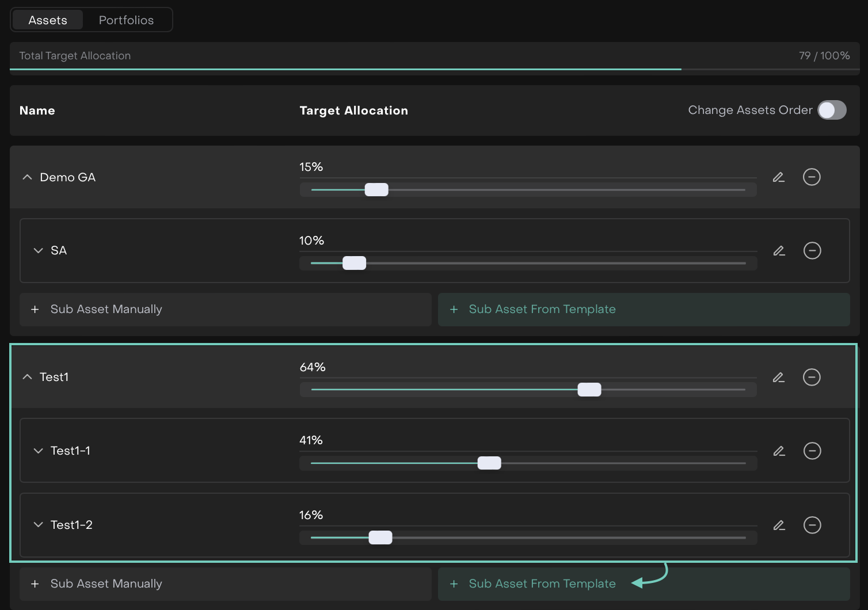Click the edit pencil icon for Demo GA
Screen dimensions: 868x610
tap(778, 177)
